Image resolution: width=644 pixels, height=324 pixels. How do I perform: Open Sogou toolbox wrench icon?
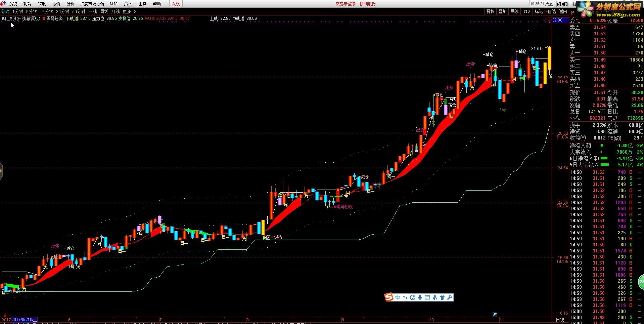tap(449, 297)
